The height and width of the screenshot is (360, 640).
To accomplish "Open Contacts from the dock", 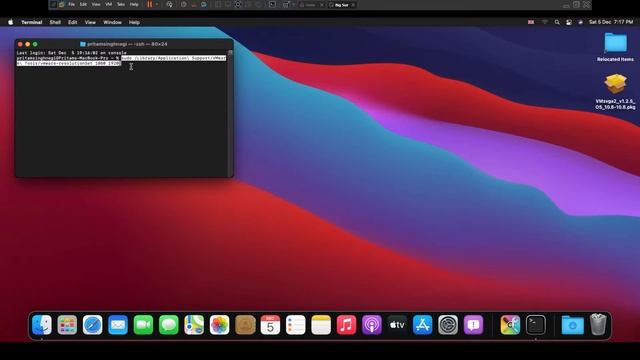I will point(245,325).
